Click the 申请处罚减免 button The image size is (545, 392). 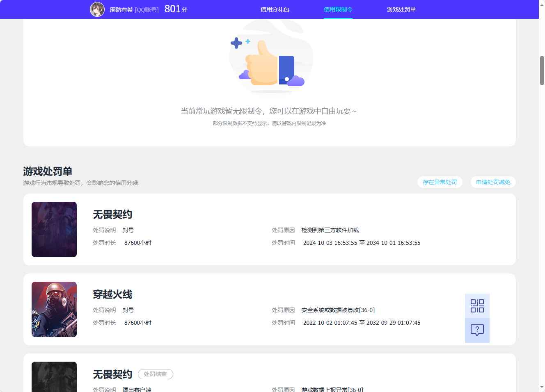493,182
